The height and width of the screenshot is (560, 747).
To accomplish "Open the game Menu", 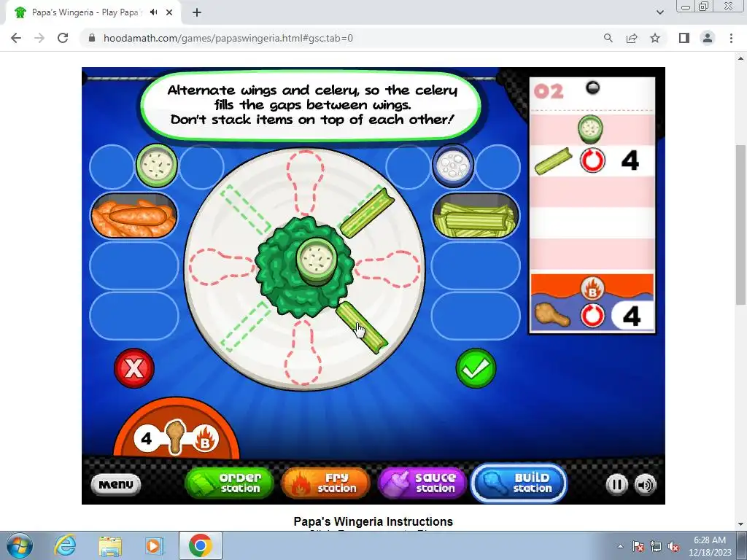I will tap(116, 484).
